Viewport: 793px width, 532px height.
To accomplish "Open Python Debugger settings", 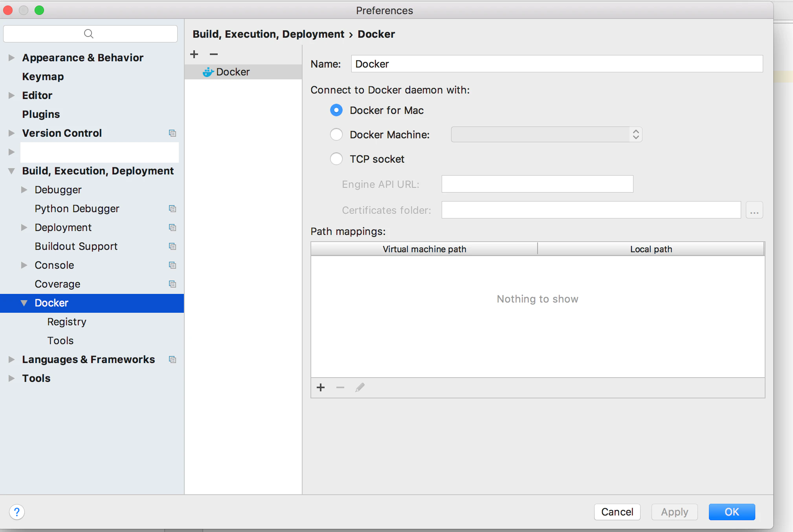I will click(x=77, y=209).
